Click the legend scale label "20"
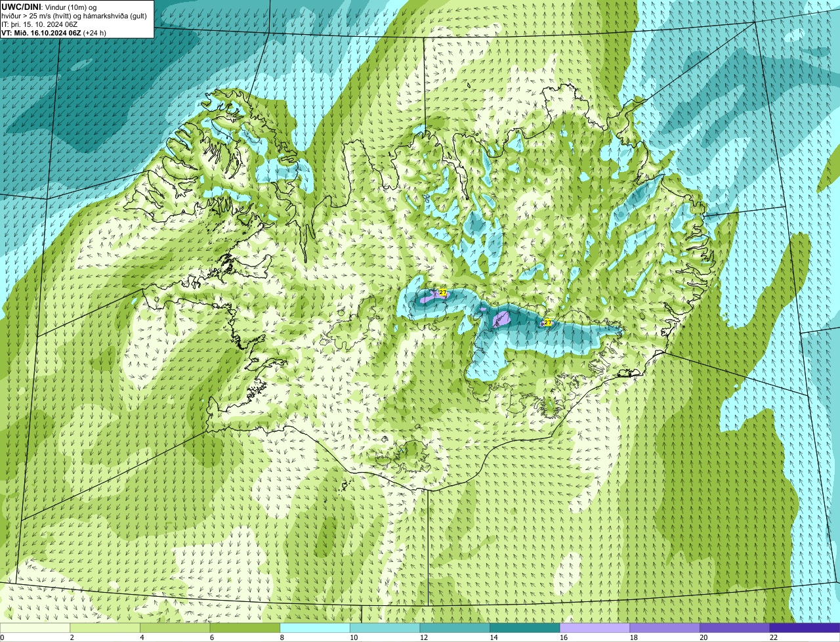840x642 pixels. [703, 637]
